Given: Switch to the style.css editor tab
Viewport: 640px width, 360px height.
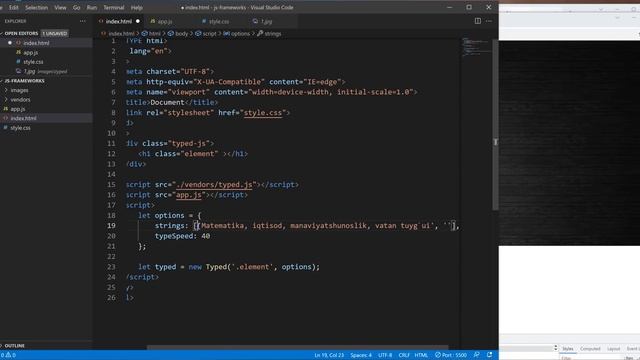Looking at the screenshot, I should (219, 21).
